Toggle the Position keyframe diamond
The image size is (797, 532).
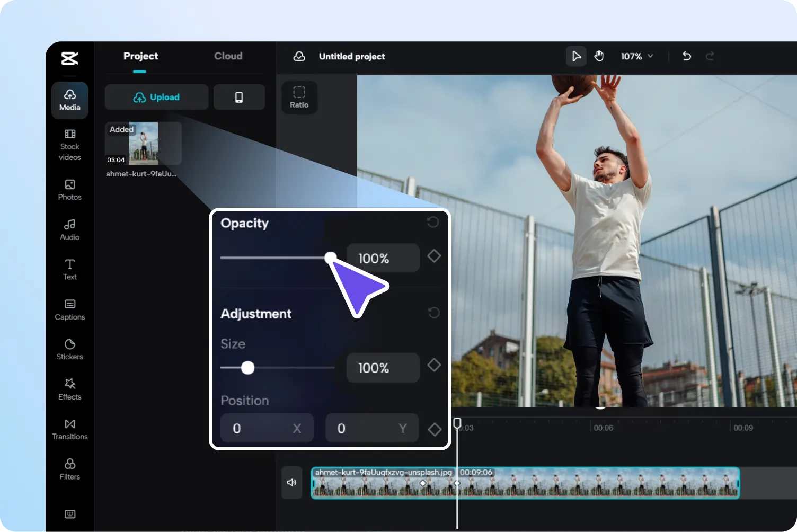434,429
